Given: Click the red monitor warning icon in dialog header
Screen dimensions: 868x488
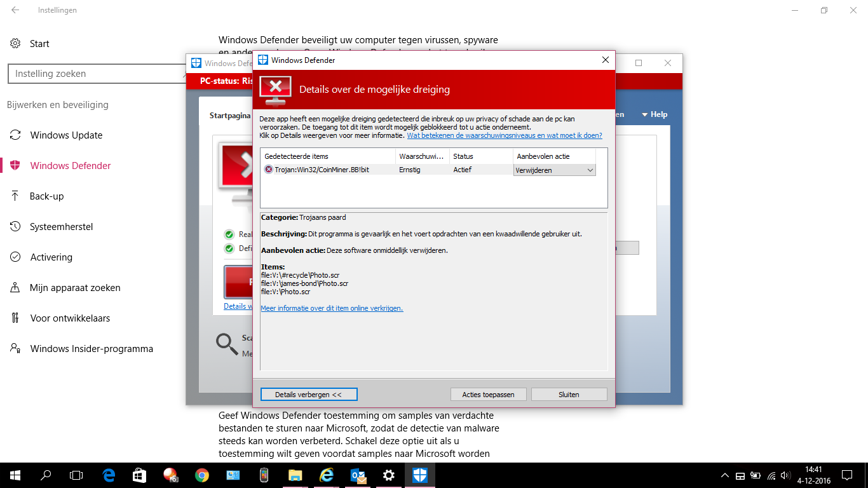Looking at the screenshot, I should (275, 90).
